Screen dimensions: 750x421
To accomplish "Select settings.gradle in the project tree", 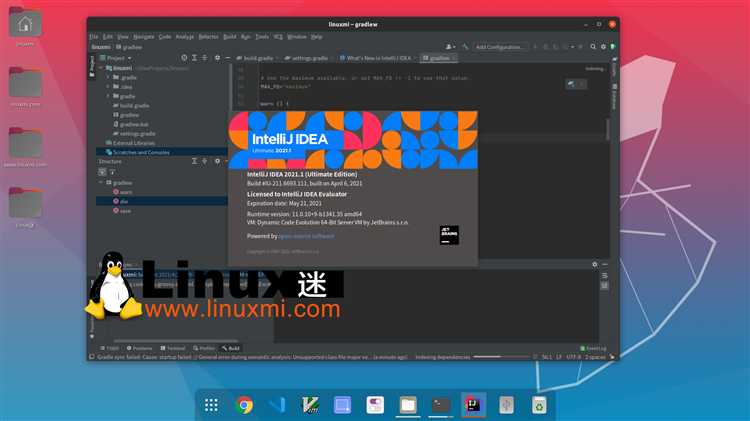I will 137,133.
